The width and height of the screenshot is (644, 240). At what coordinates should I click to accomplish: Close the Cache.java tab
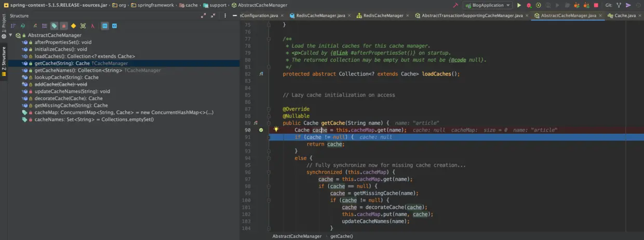click(x=640, y=16)
